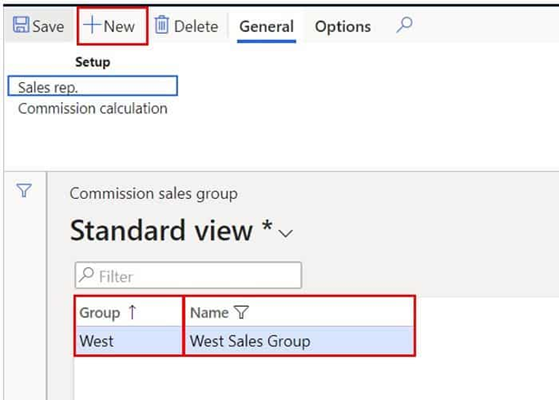Open the search magnifier in the action bar
Viewport: 559px width, 400px height.
404,25
